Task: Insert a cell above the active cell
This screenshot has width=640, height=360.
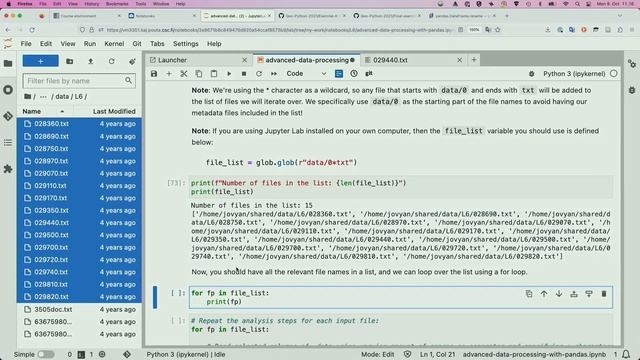Action: point(574,294)
